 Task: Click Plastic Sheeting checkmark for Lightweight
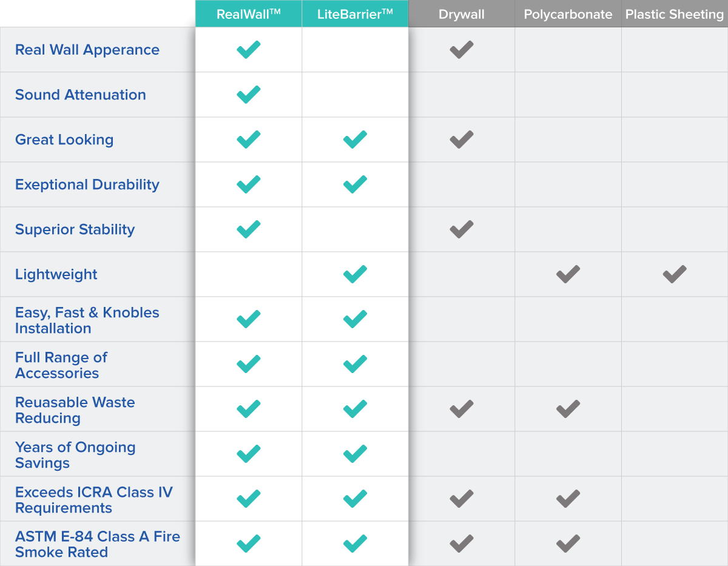675,274
